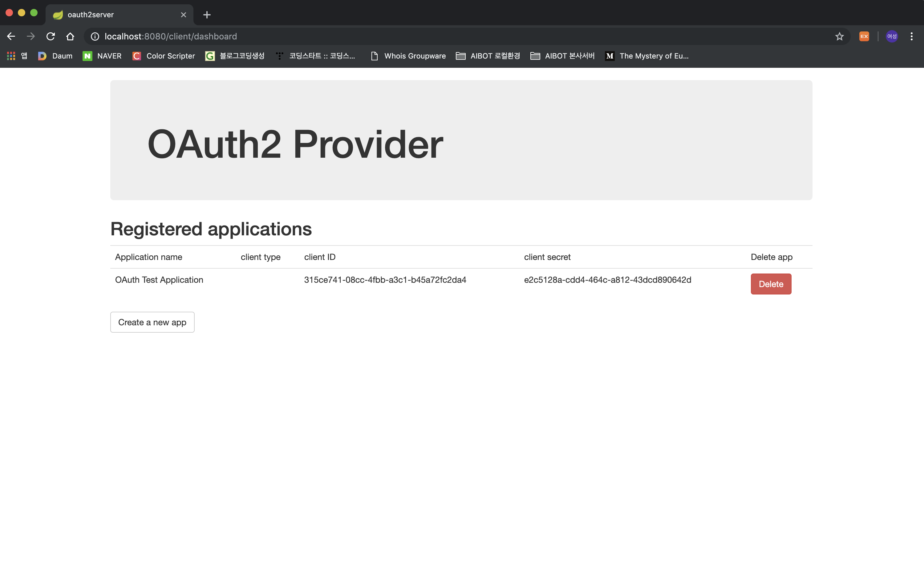Screen dimensions: 924x568
Task: Open the orange EX extension icon
Action: [864, 36]
